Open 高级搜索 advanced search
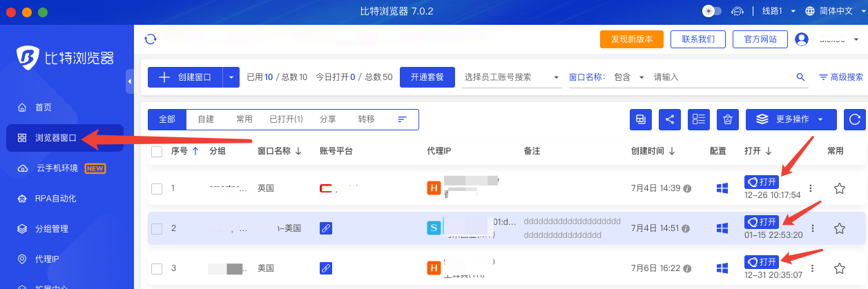The height and width of the screenshot is (289, 868). coord(841,77)
